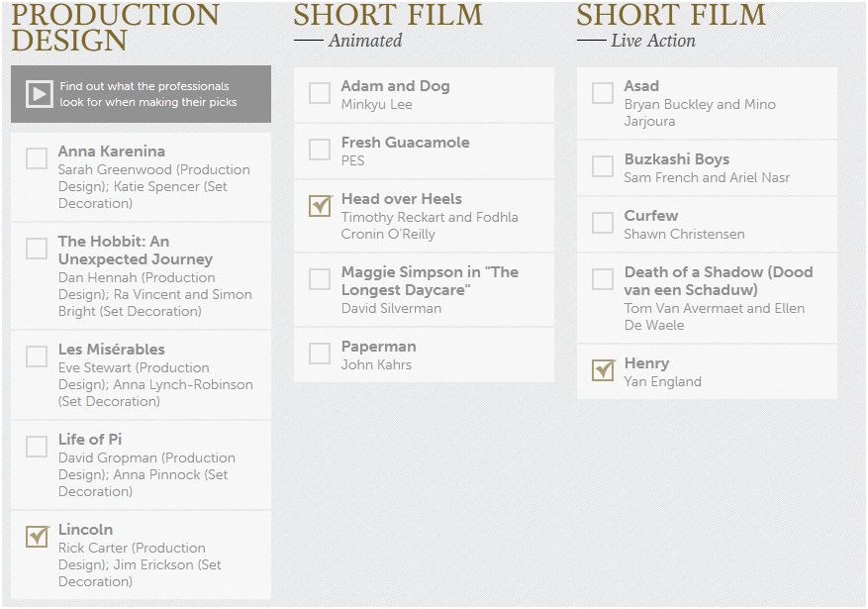
Task: Choose the Paperman checkbox
Action: [320, 354]
